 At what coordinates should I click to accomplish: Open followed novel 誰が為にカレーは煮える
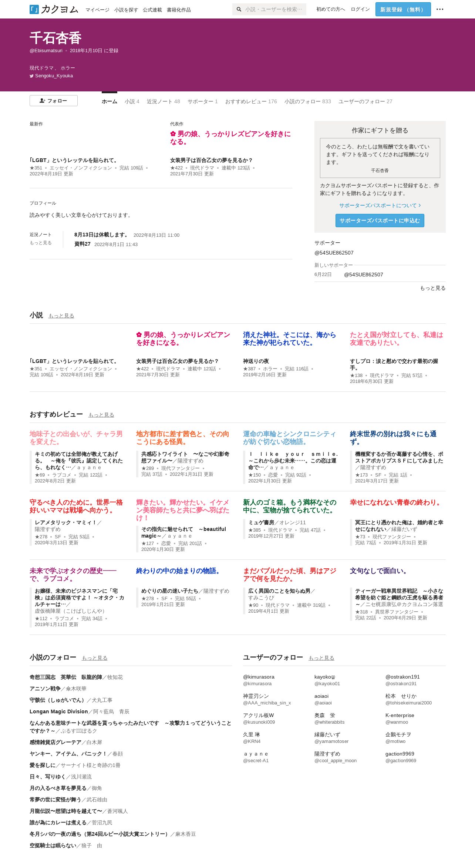pyautogui.click(x=58, y=822)
